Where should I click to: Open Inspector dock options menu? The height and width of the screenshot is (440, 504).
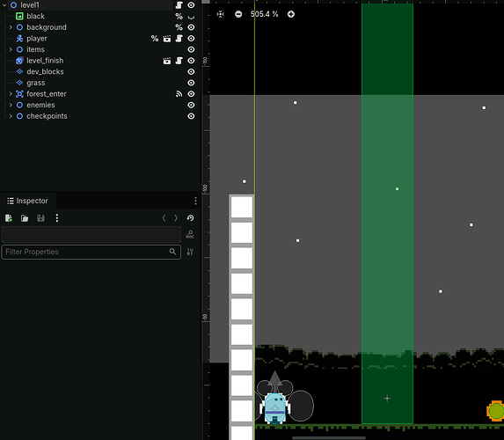click(195, 201)
